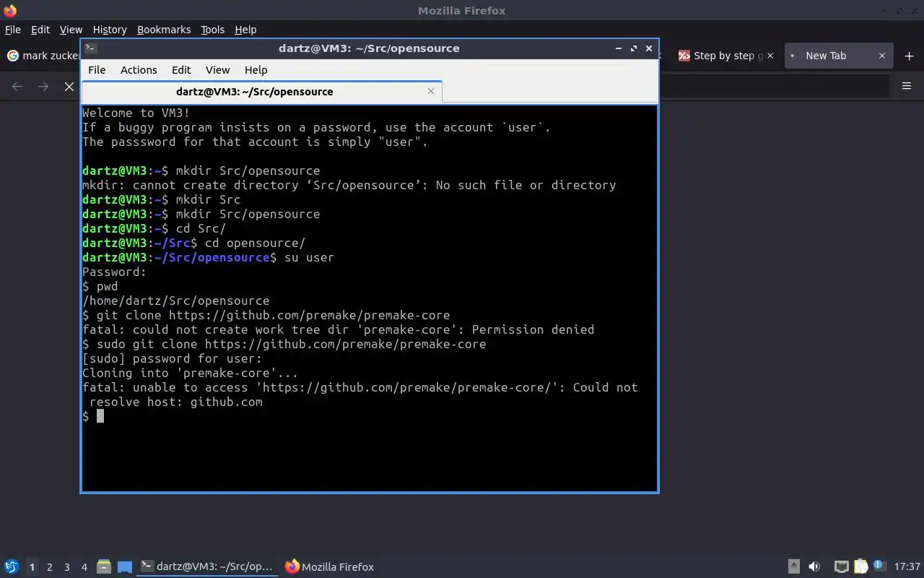
Task: Click at the terminal cursor prompt
Action: coord(100,416)
